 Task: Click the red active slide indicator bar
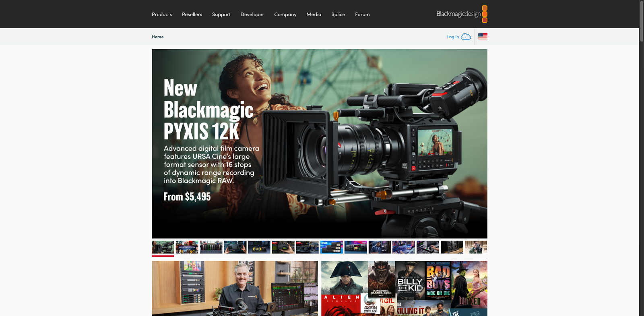click(x=163, y=256)
